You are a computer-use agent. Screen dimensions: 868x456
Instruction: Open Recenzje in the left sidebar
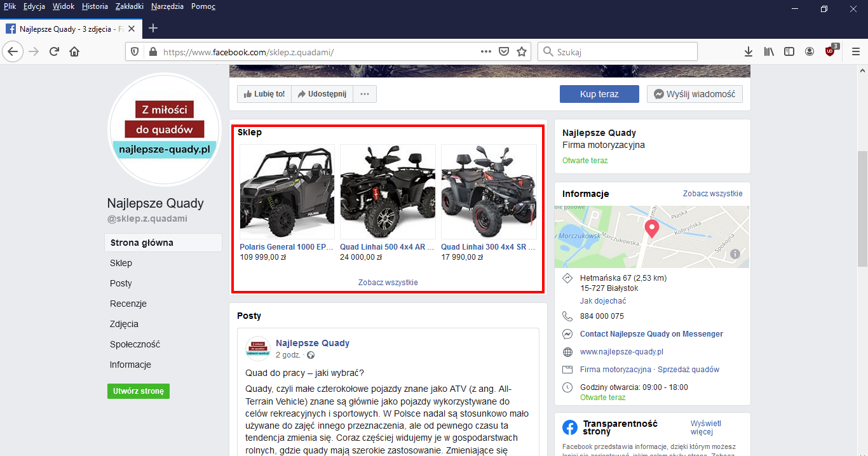pyautogui.click(x=128, y=304)
